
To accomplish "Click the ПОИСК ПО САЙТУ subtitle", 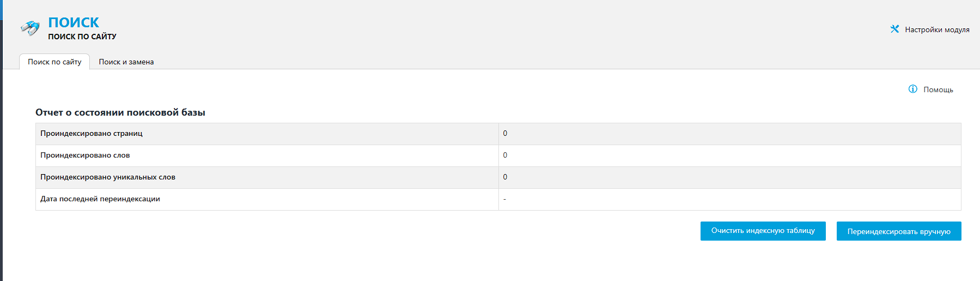I will pos(82,37).
